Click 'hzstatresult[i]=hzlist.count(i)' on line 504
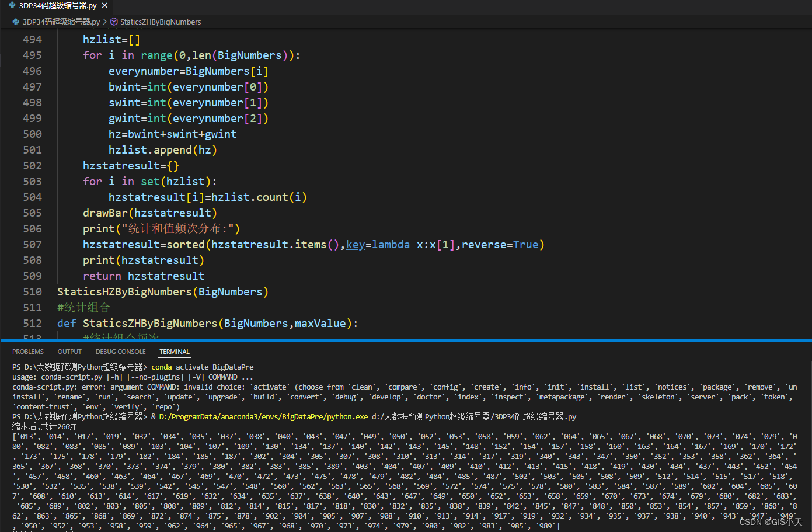Viewport: 812px width, 532px height. (x=208, y=197)
